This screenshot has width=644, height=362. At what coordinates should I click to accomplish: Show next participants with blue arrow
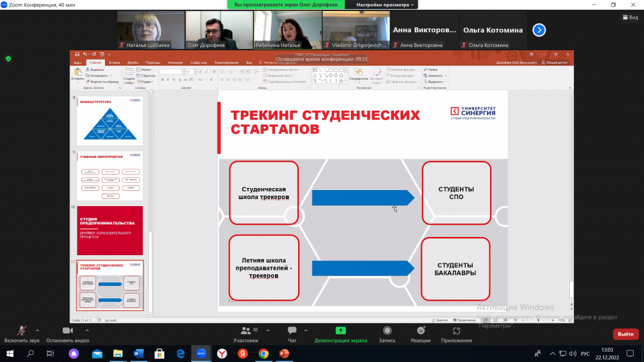click(539, 30)
